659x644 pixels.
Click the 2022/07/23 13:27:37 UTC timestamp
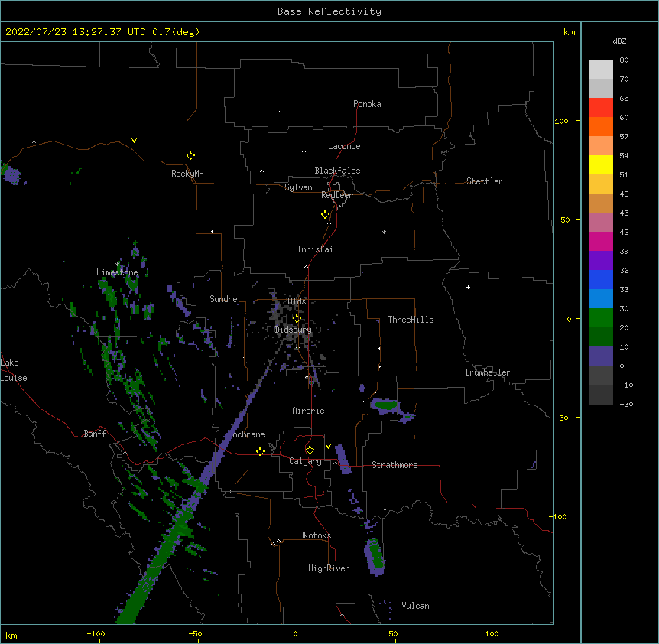click(x=76, y=32)
